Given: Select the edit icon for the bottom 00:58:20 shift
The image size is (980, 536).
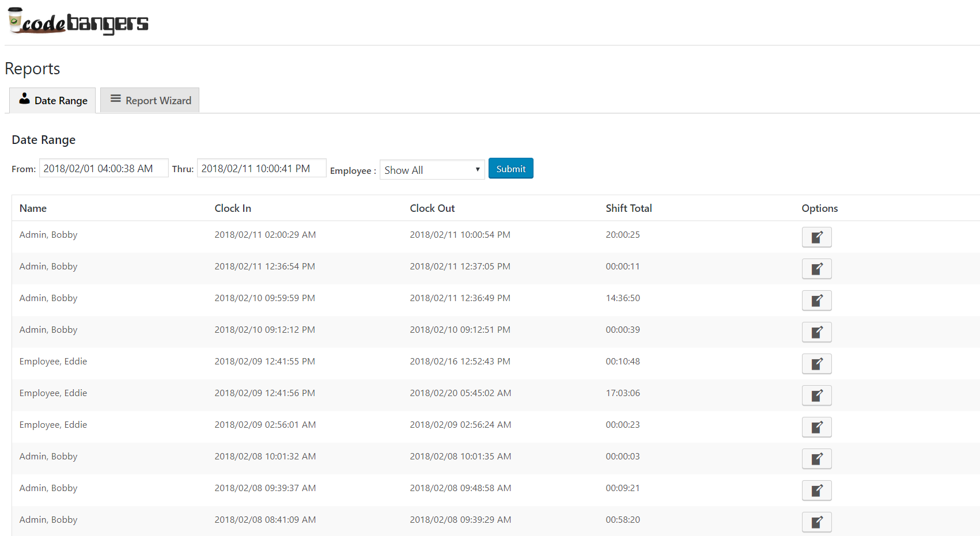Looking at the screenshot, I should 816,522.
